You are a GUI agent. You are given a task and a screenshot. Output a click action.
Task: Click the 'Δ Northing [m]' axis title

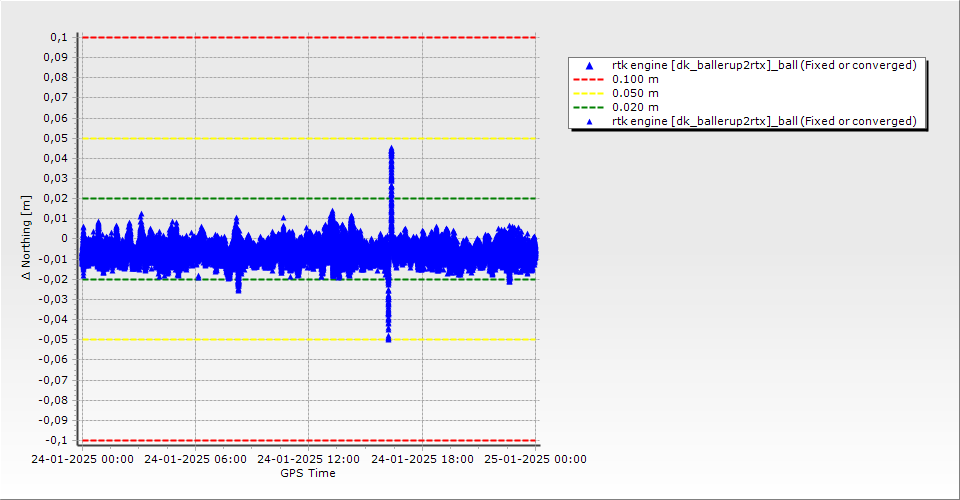tap(26, 237)
